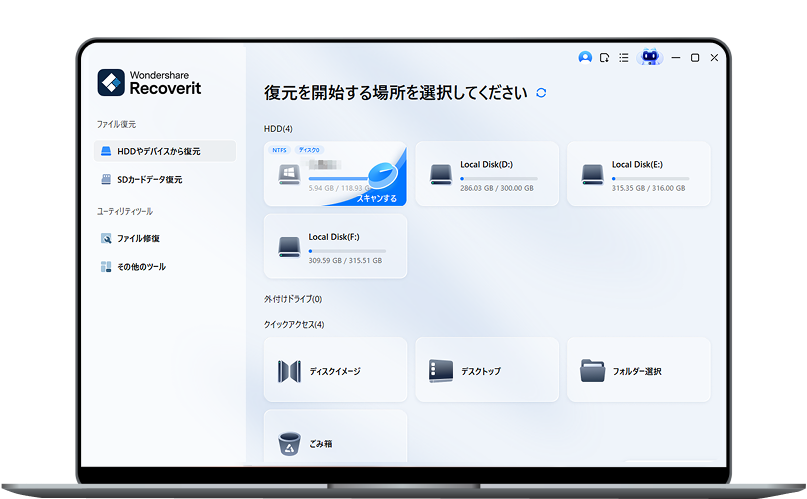
Task: Select the Local Disk(E:) card
Action: coord(639,174)
